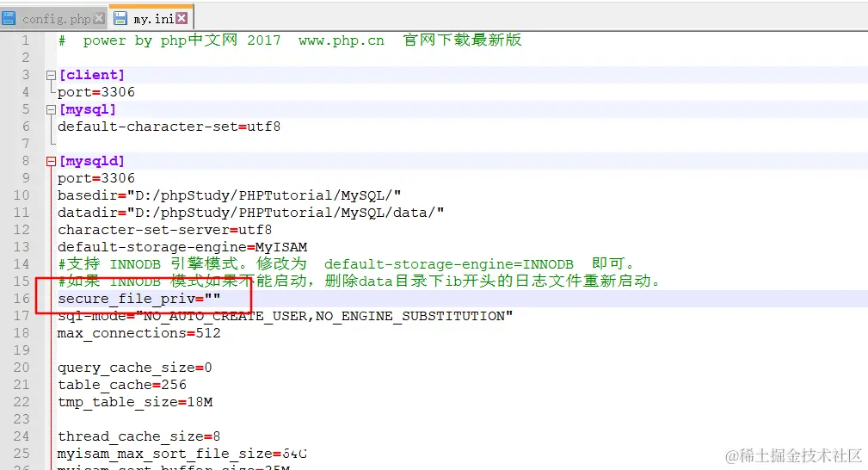Click the datadir path line
This screenshot has width=868, height=470.
(251, 213)
